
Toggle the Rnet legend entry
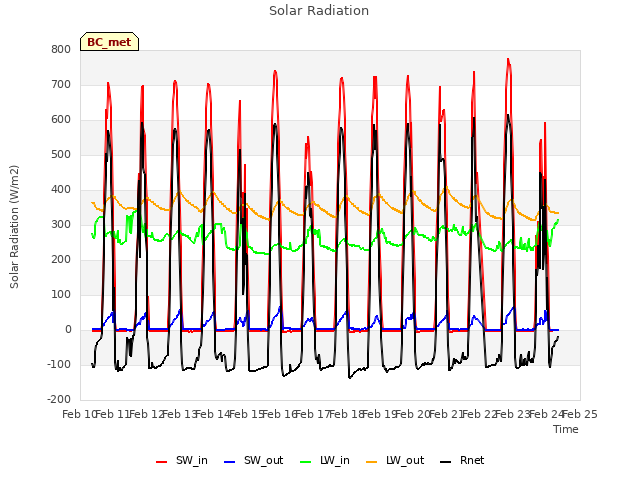click(462, 461)
